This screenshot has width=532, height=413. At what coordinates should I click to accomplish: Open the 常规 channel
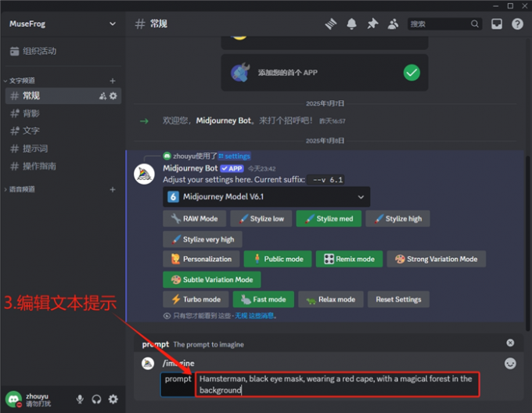point(63,96)
